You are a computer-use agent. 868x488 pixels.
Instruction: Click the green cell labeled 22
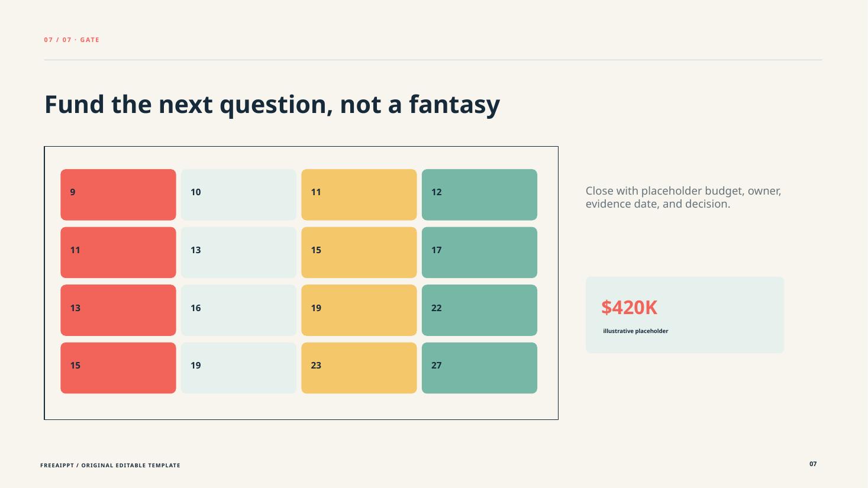point(479,310)
